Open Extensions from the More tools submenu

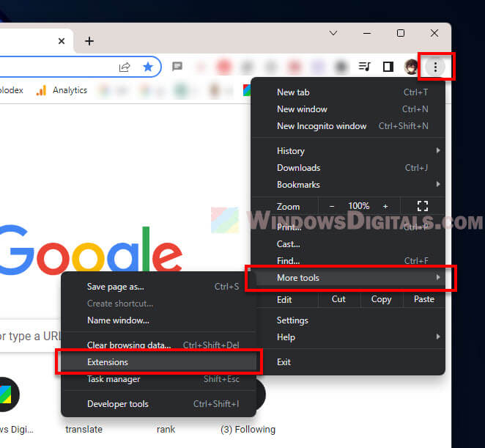(x=159, y=362)
